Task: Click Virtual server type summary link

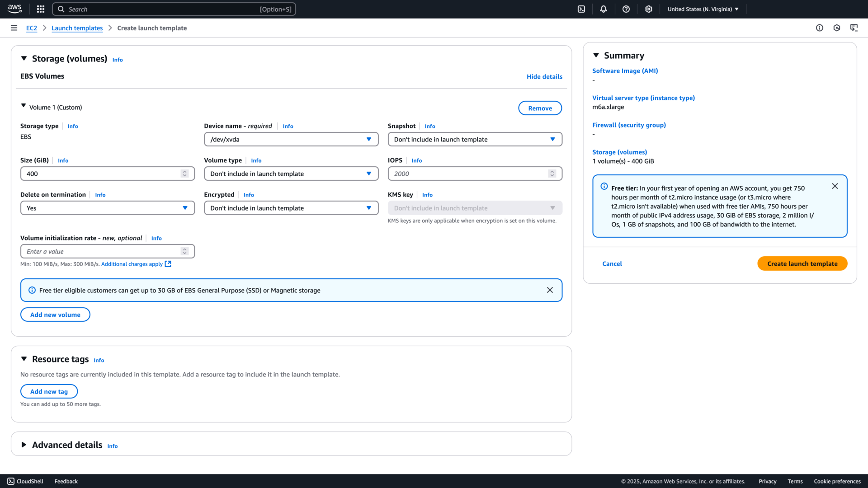Action: (643, 98)
